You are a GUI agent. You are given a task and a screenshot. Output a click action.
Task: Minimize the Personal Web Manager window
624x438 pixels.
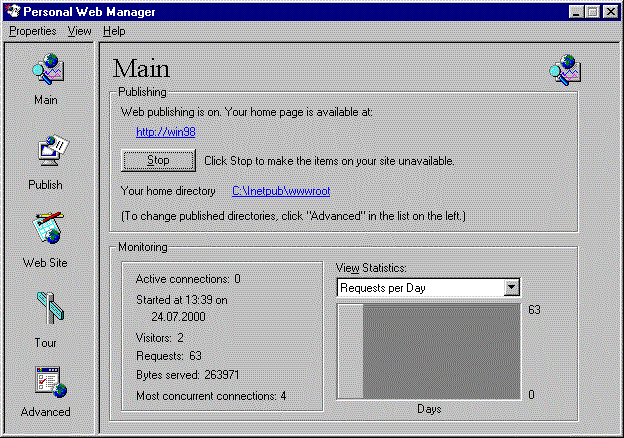click(x=576, y=12)
